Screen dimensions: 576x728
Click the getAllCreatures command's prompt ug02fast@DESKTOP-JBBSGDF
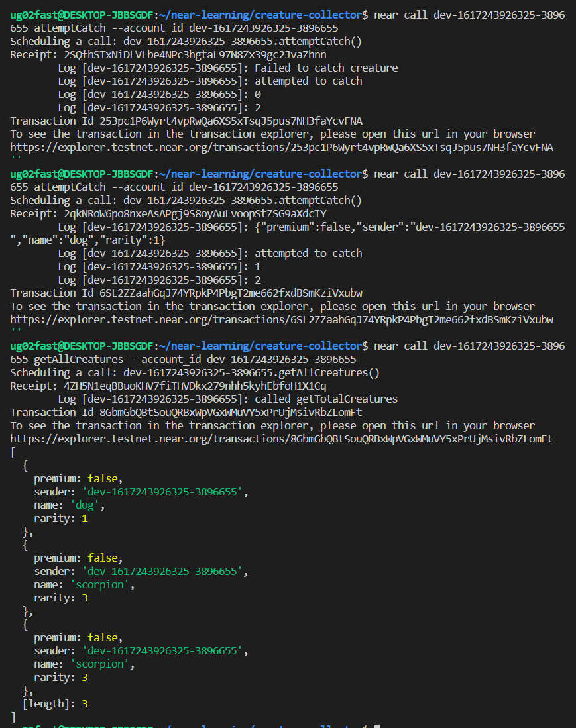tap(82, 346)
